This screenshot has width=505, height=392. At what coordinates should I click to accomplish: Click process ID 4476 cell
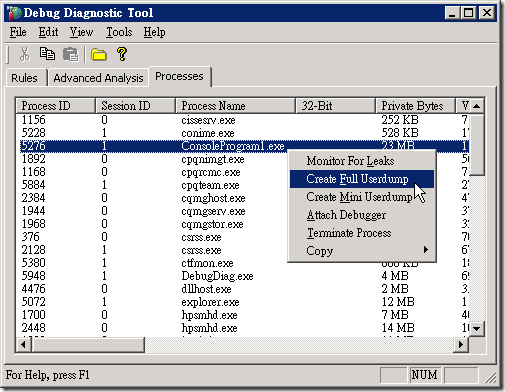pos(34,289)
